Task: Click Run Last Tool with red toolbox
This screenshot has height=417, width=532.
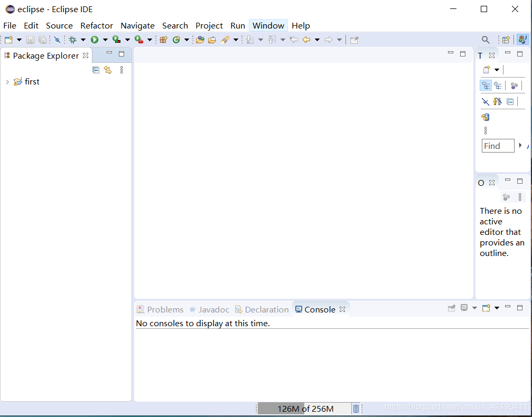Action: 139,40
